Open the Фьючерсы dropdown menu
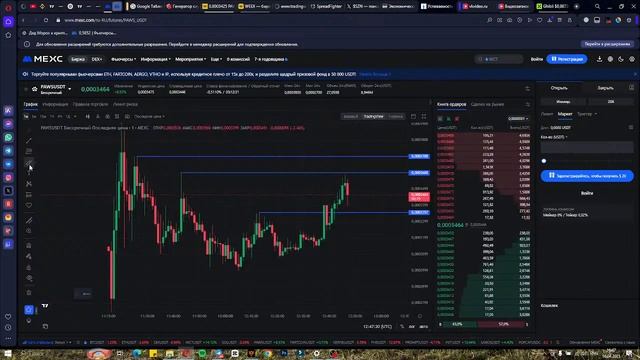This screenshot has width=640, height=360. point(123,59)
